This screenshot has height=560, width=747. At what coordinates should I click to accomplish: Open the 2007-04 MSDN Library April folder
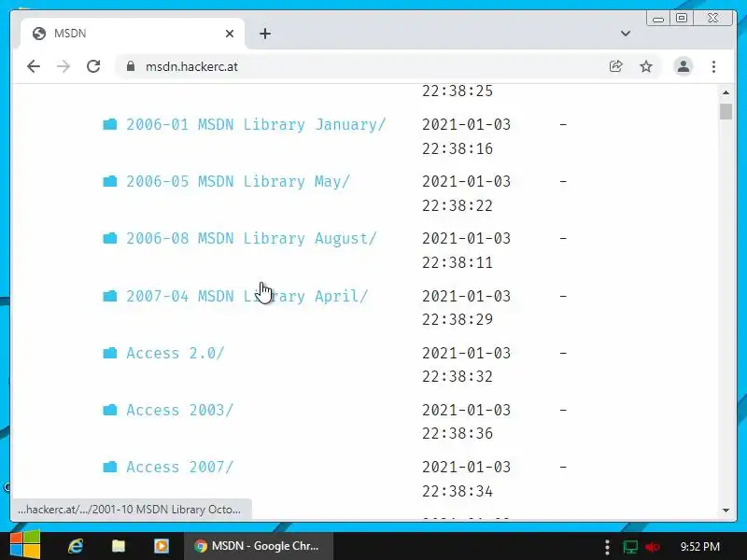coord(247,296)
